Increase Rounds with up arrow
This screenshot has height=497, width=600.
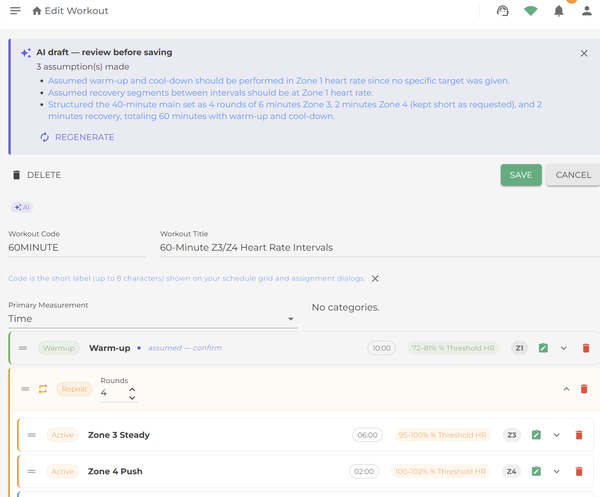point(132,389)
